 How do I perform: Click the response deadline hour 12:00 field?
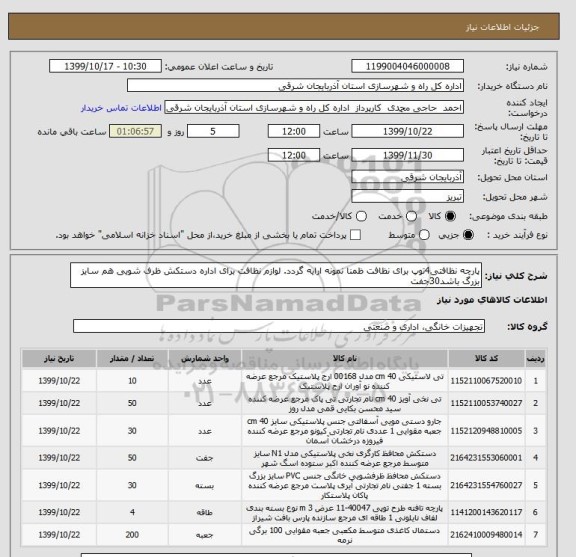click(294, 131)
